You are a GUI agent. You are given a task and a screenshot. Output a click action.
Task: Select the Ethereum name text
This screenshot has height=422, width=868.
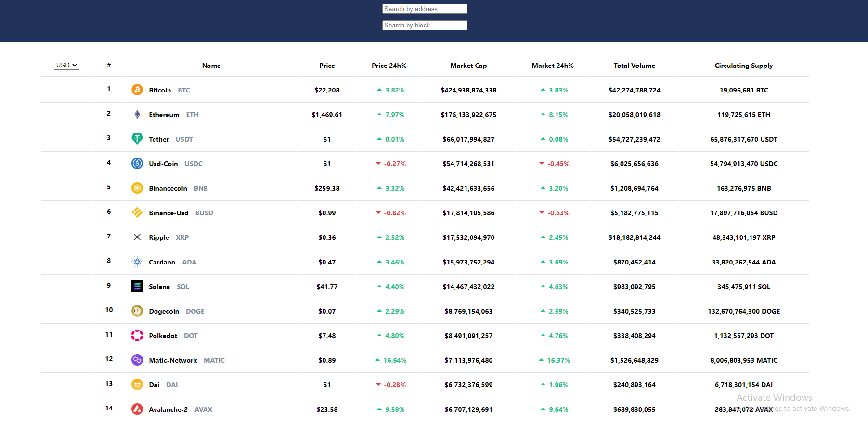[x=164, y=115]
